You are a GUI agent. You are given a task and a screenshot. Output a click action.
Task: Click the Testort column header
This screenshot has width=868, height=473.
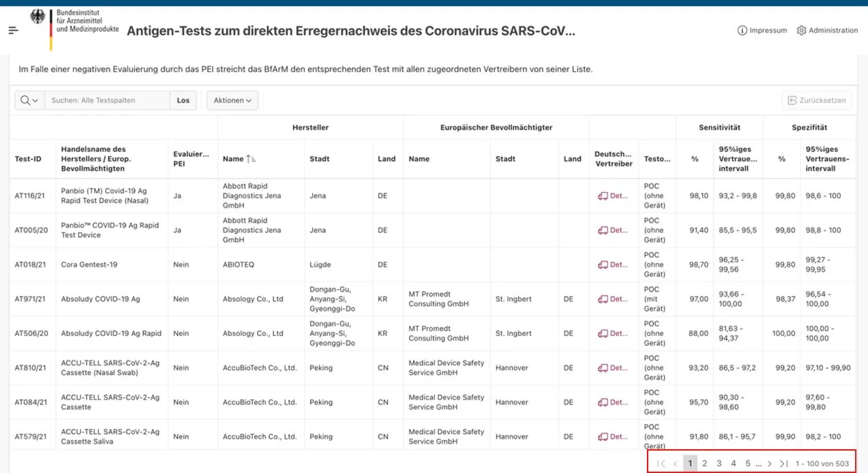coord(657,159)
